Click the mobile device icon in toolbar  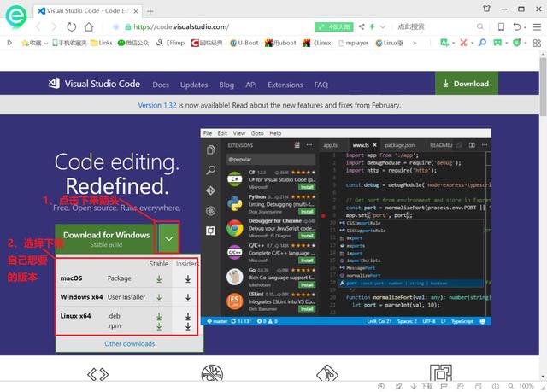pyautogui.click(x=501, y=26)
